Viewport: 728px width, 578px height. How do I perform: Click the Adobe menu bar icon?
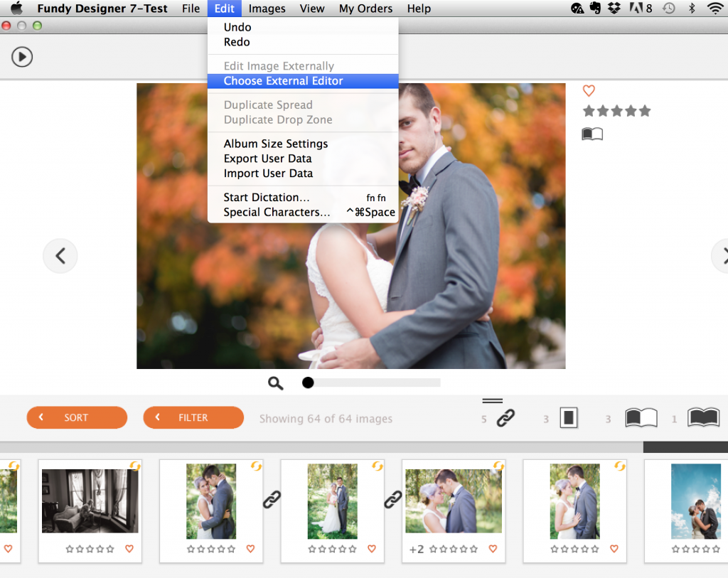pos(641,8)
